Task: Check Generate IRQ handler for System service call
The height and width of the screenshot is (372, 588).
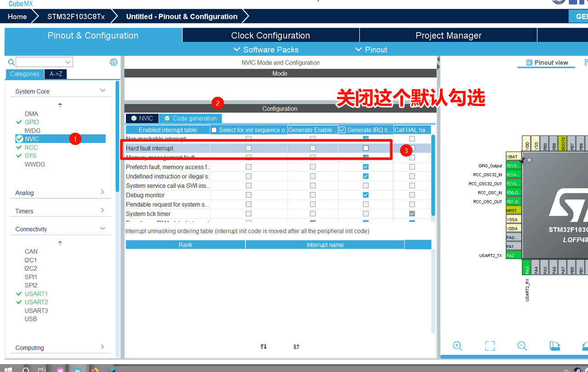Action: tap(366, 186)
